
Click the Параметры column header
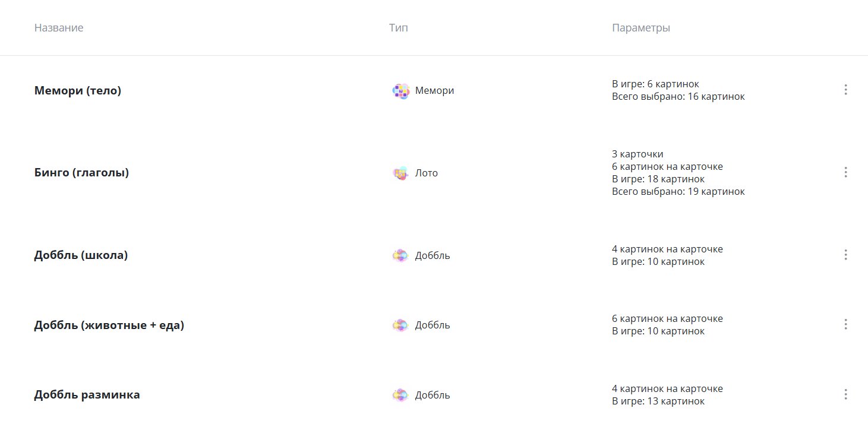coord(641,28)
